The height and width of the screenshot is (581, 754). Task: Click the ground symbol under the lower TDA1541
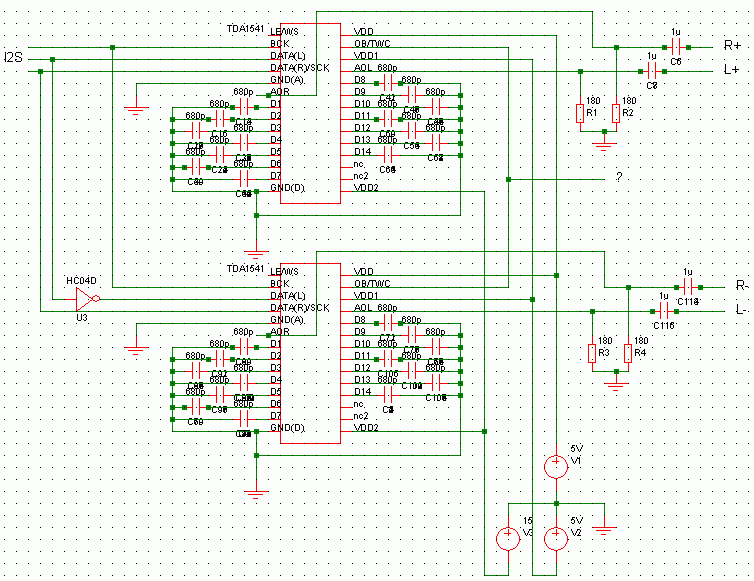pos(256,492)
